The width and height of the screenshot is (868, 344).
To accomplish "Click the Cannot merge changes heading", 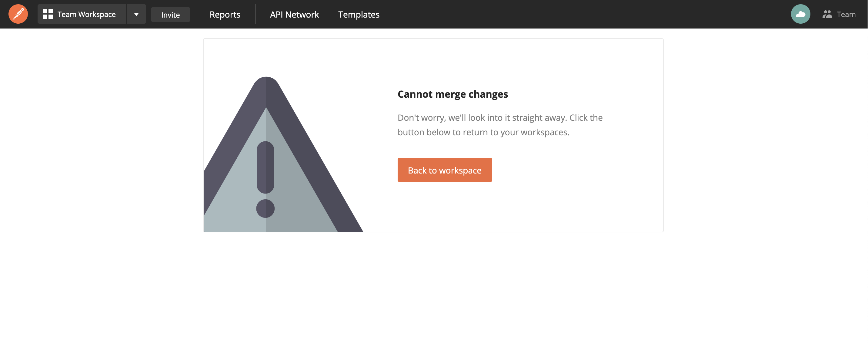I will 453,94.
